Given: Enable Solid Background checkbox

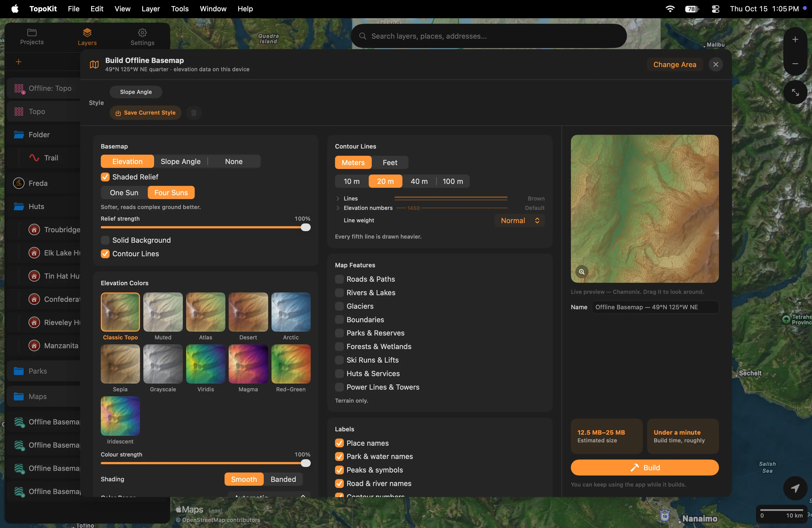Looking at the screenshot, I should point(105,240).
